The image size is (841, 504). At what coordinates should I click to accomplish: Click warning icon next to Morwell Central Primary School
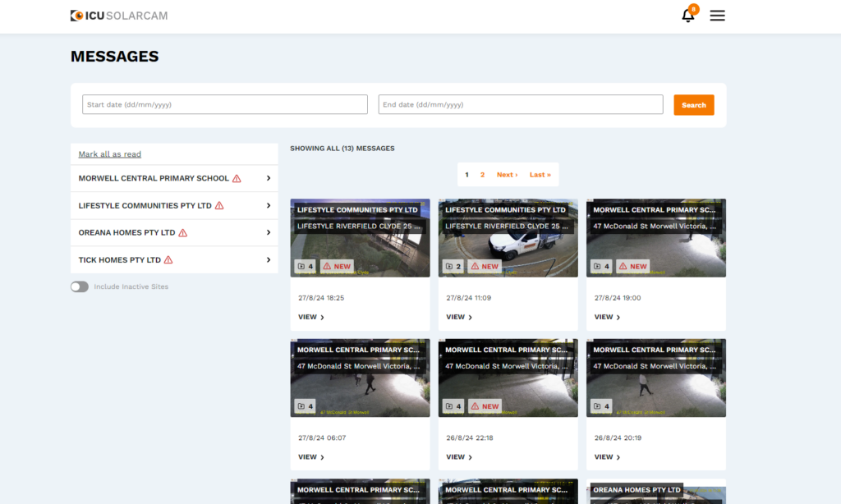click(237, 179)
